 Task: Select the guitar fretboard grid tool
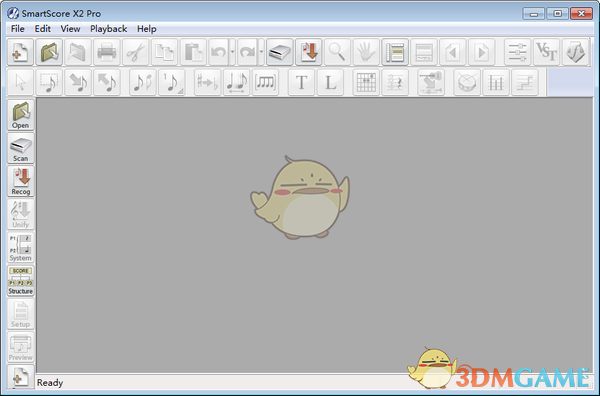pos(366,82)
